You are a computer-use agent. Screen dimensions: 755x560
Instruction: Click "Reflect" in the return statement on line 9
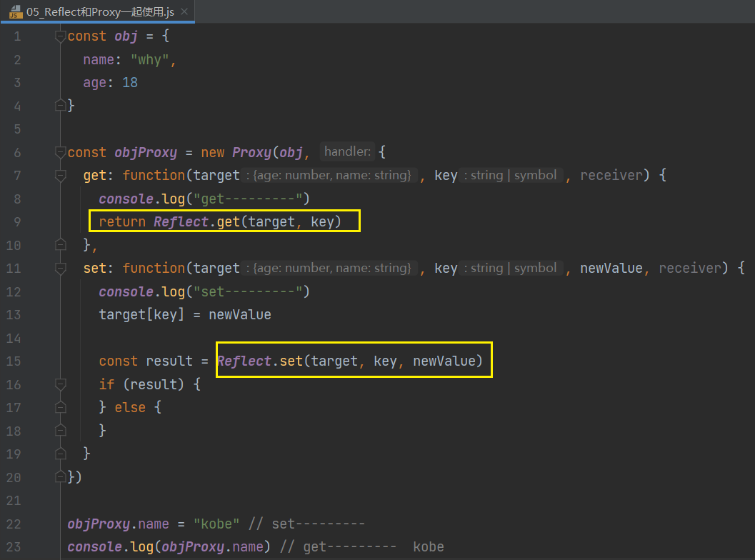point(181,221)
